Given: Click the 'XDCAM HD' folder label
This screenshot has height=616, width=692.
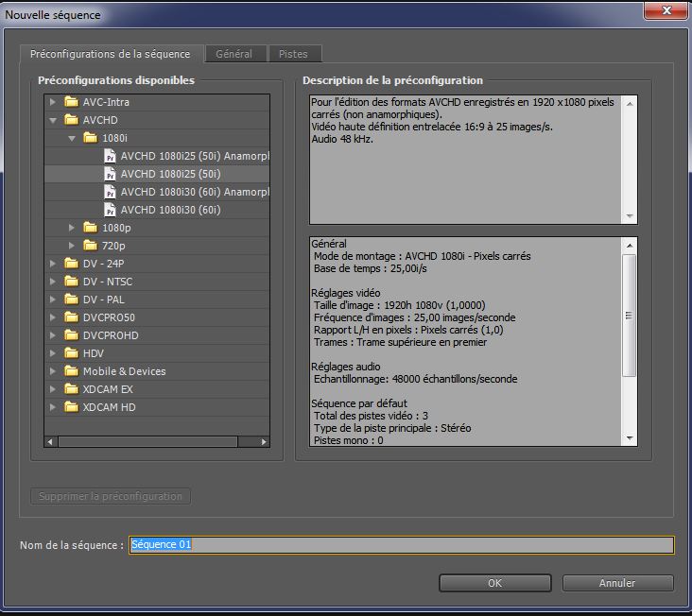Looking at the screenshot, I should [109, 407].
